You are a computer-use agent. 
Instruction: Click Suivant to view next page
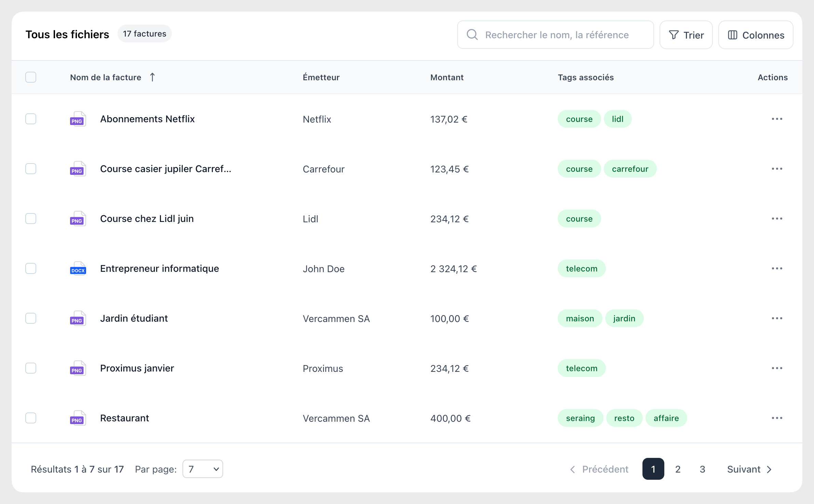pos(749,469)
